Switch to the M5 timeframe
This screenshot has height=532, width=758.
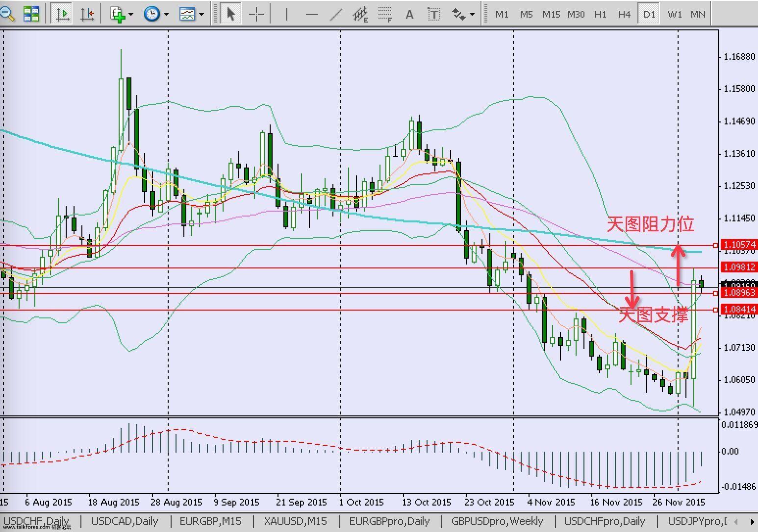point(526,14)
